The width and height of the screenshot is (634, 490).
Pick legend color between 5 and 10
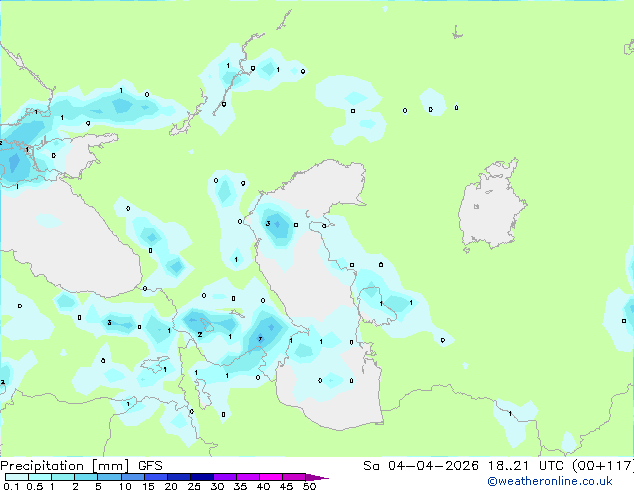tap(110, 477)
